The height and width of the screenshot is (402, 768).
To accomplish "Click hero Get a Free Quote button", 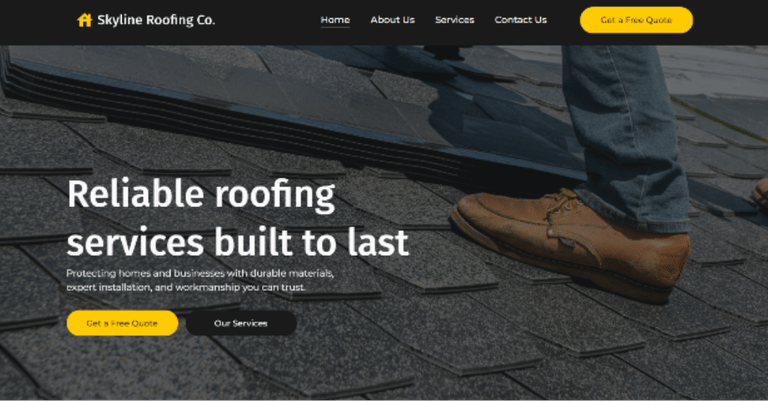I will point(122,323).
